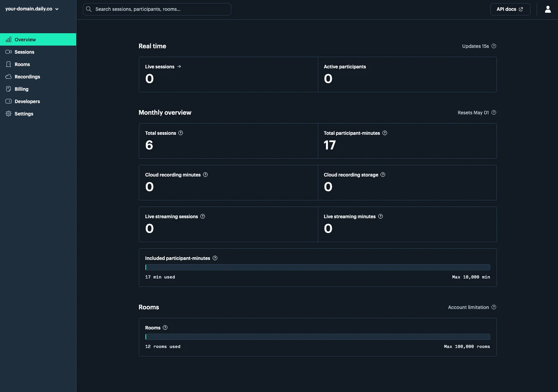This screenshot has height=392, width=558.
Task: Open the Billing section
Action: 38,89
